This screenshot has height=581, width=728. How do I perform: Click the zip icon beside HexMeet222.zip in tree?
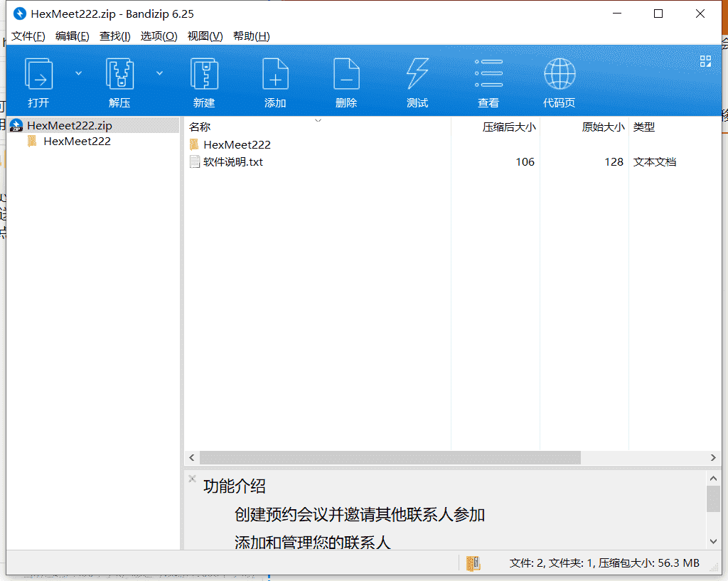16,125
